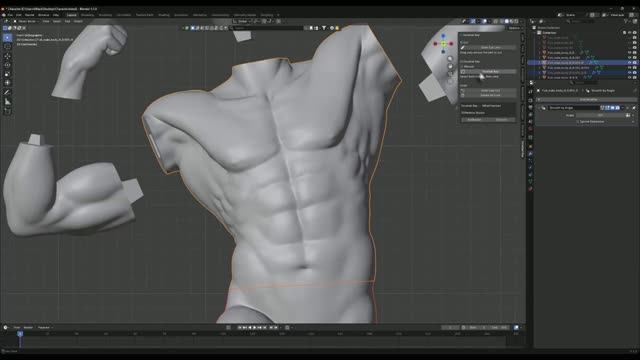This screenshot has height=360, width=640.
Task: Click the green Y axis gizmo dot
Action: [x=443, y=43]
